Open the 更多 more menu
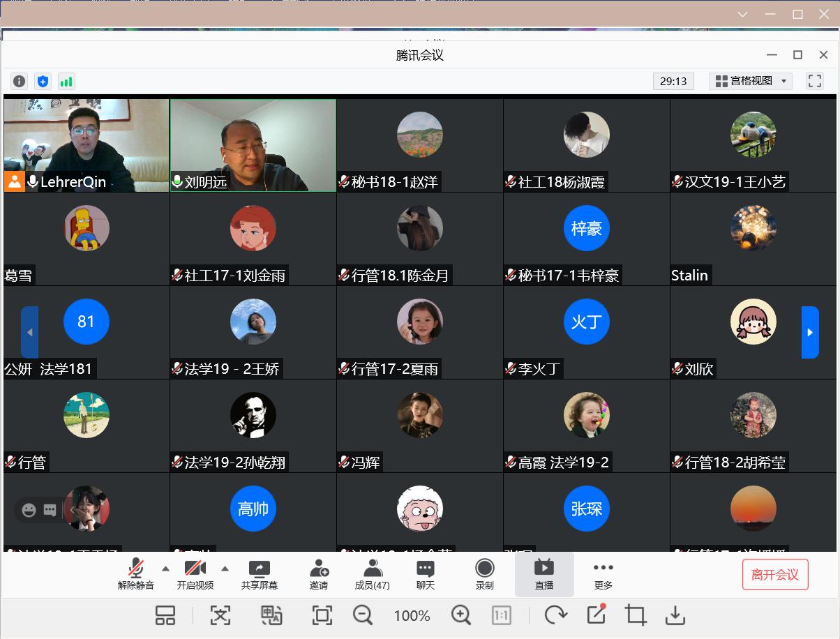This screenshot has height=639, width=840. (603, 575)
